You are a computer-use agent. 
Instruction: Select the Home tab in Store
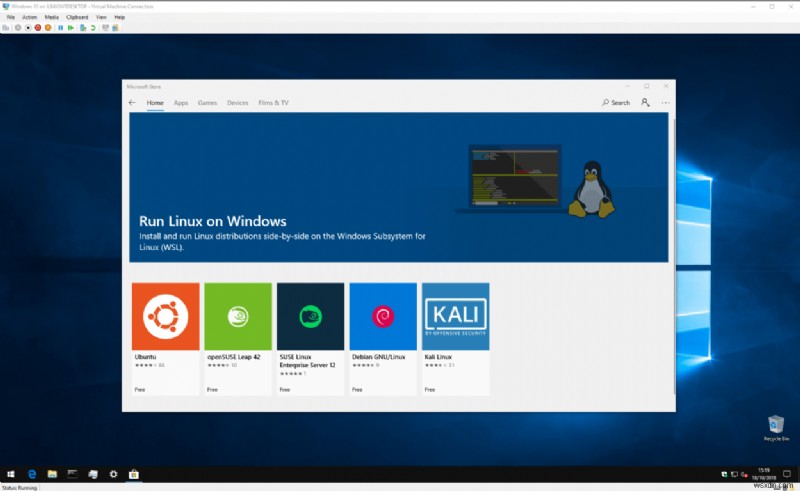tap(155, 103)
